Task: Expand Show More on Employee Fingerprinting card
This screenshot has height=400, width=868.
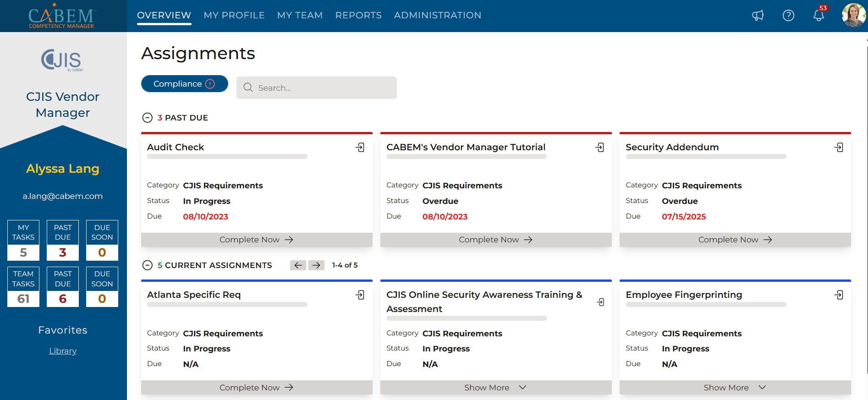Action: pyautogui.click(x=735, y=388)
